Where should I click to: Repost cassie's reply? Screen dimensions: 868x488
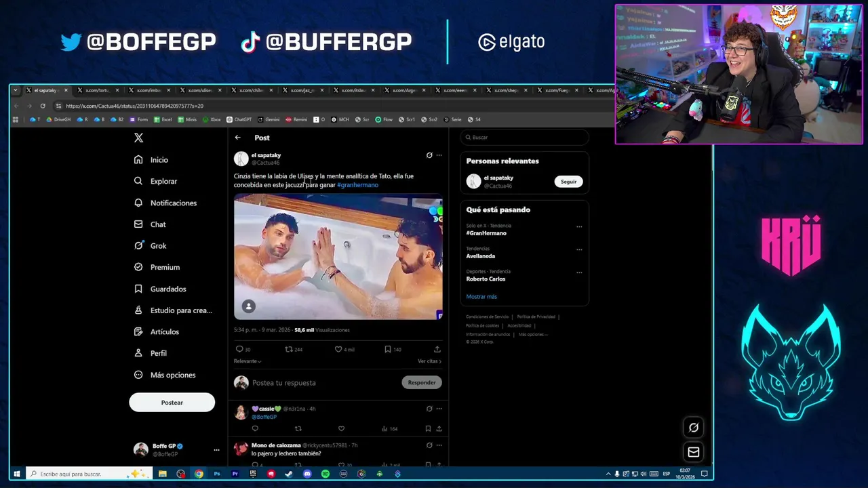298,428
